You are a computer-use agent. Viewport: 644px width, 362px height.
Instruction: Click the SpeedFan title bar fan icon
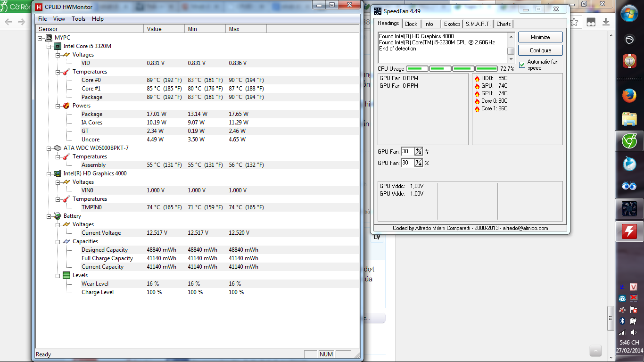click(378, 11)
